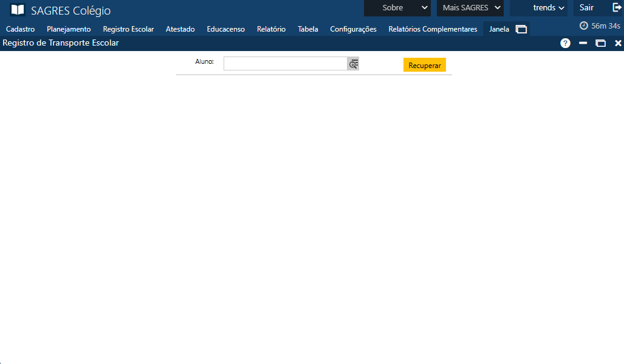
Task: Click the Recuperar button
Action: (x=424, y=64)
